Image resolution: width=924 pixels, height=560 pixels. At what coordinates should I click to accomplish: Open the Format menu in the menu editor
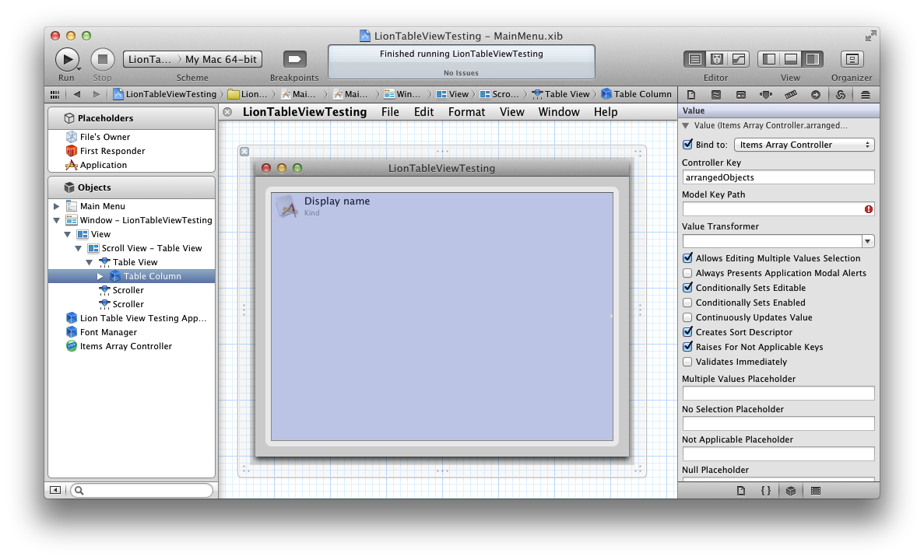pos(467,112)
